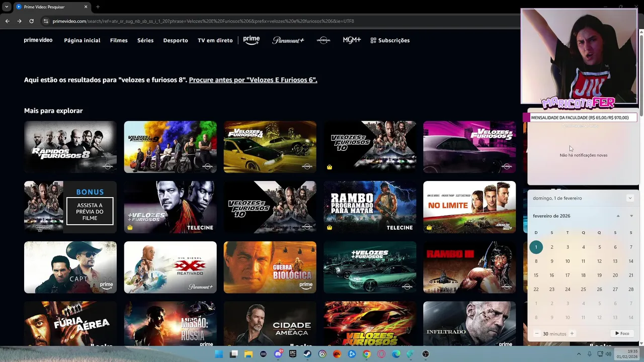Select the prime channel logo
This screenshot has height=362, width=644.
(252, 40)
